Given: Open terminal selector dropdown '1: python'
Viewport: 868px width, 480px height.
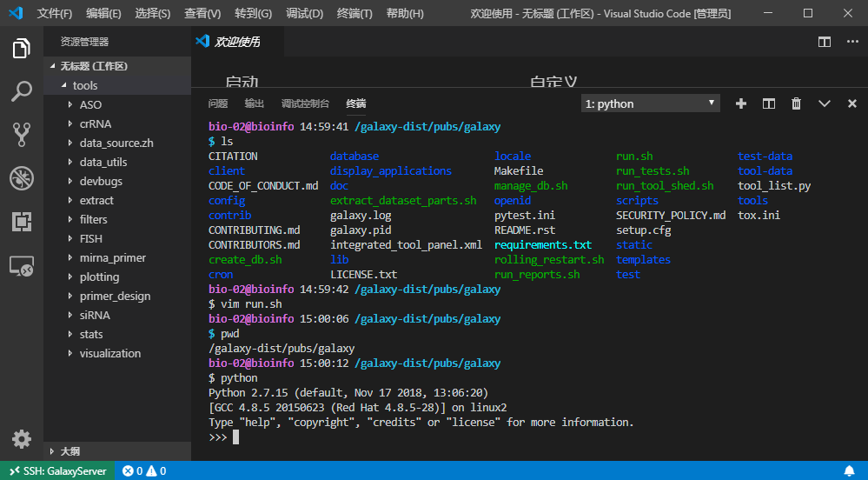Looking at the screenshot, I should pyautogui.click(x=651, y=103).
